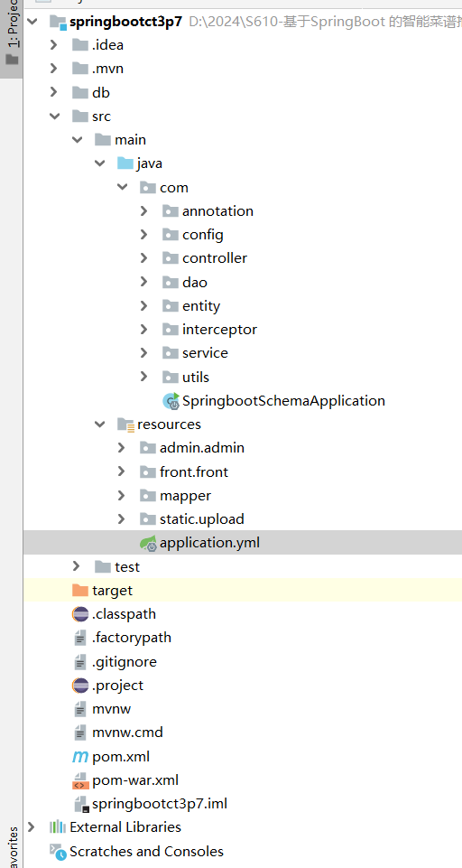Expand the front.front folder
462x868 pixels.
(121, 471)
